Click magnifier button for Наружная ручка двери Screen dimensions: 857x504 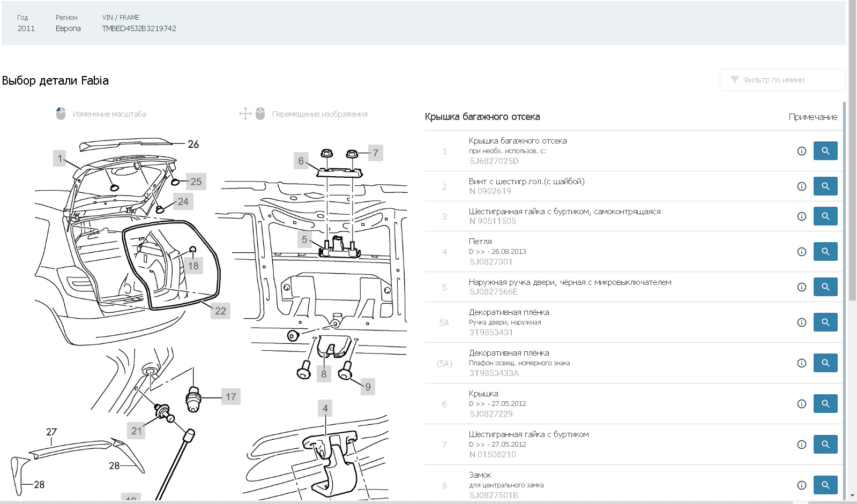pos(825,287)
